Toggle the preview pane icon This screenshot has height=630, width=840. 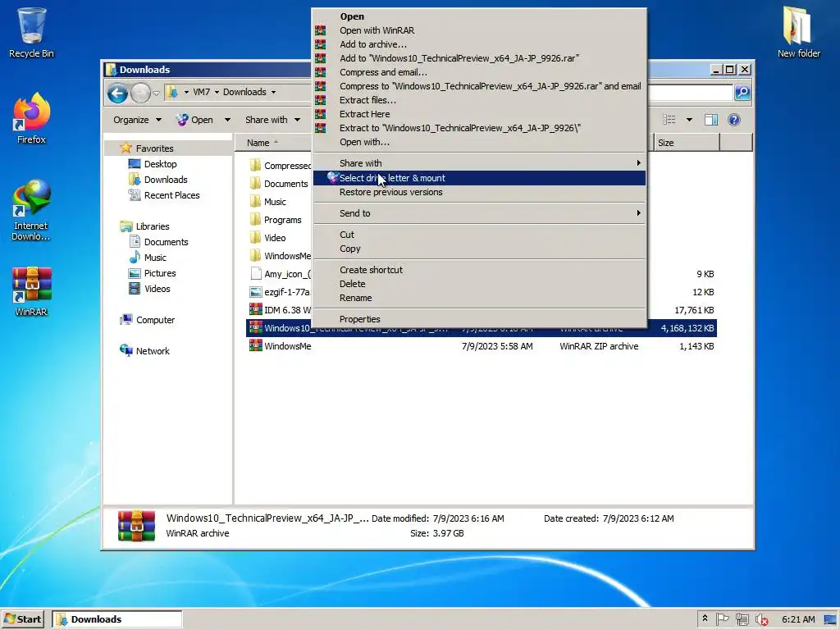711,120
